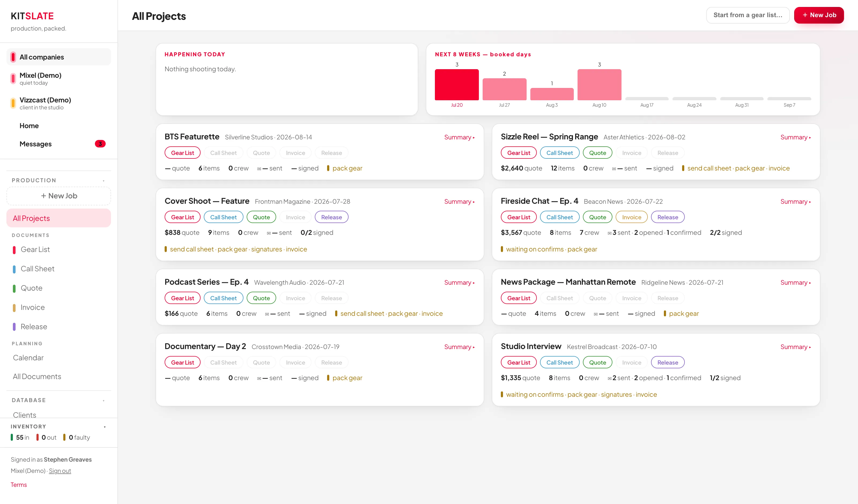Click the KITSLATE logo
Viewport: 858px width, 504px height.
coord(32,16)
